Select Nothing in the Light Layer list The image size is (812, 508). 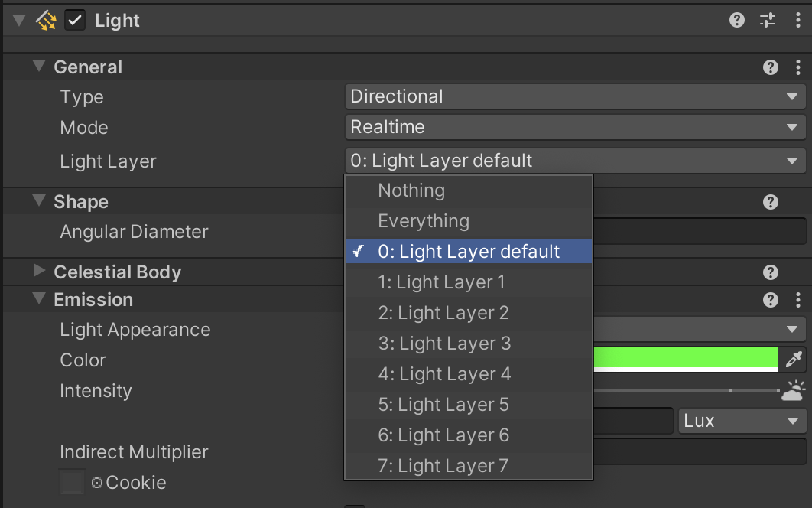[x=413, y=190]
